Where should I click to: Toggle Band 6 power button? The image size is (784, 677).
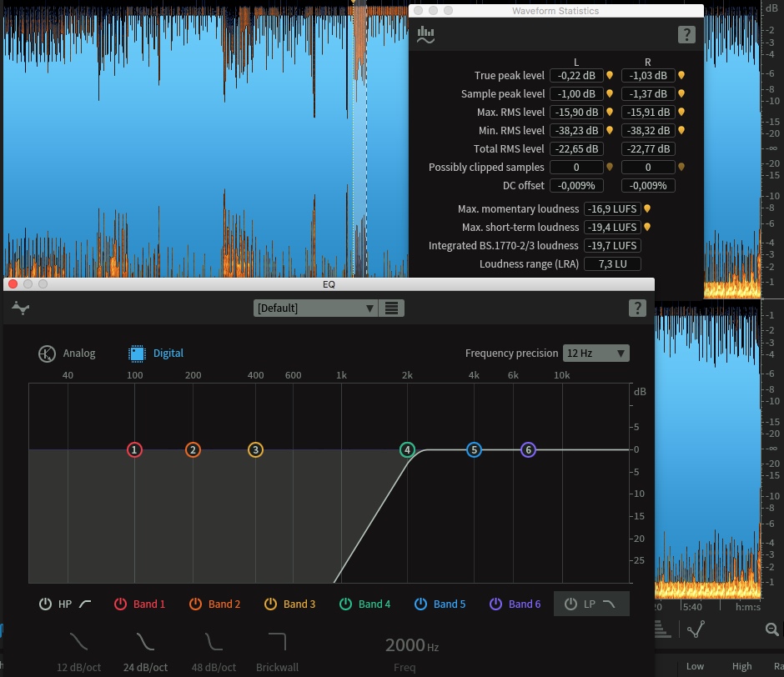click(x=495, y=604)
